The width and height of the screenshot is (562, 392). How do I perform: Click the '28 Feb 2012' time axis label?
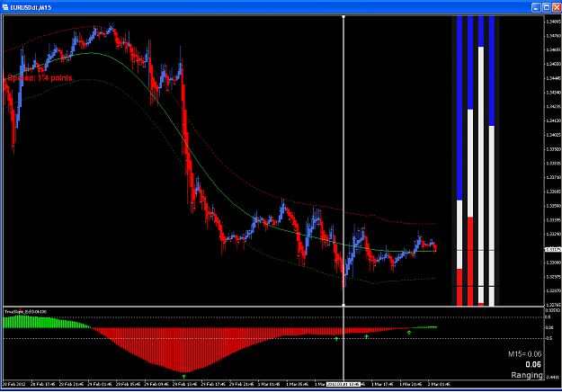tap(14, 384)
